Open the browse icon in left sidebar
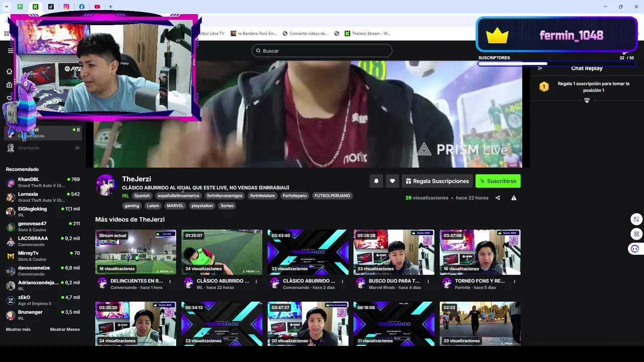 pyautogui.click(x=9, y=85)
